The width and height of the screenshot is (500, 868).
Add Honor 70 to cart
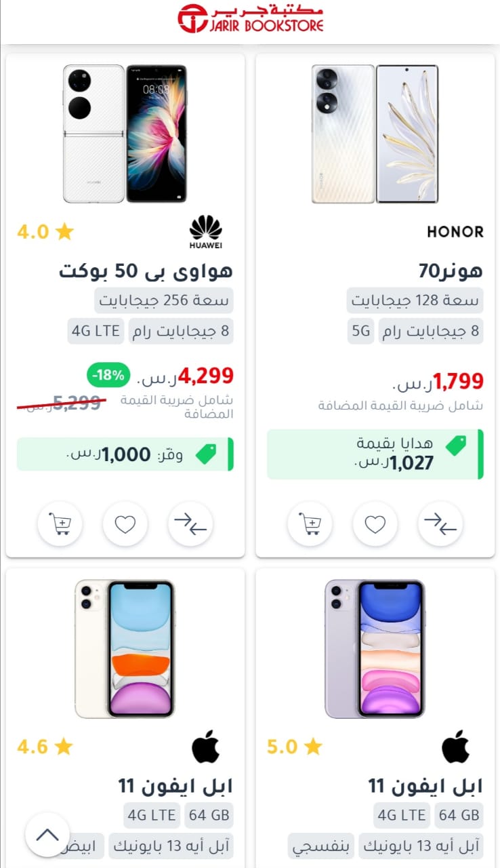tap(310, 524)
